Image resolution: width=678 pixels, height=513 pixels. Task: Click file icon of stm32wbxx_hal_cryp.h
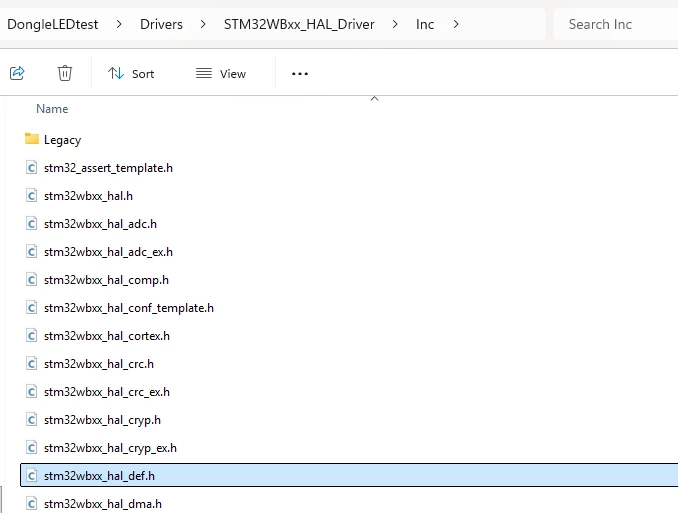point(32,420)
